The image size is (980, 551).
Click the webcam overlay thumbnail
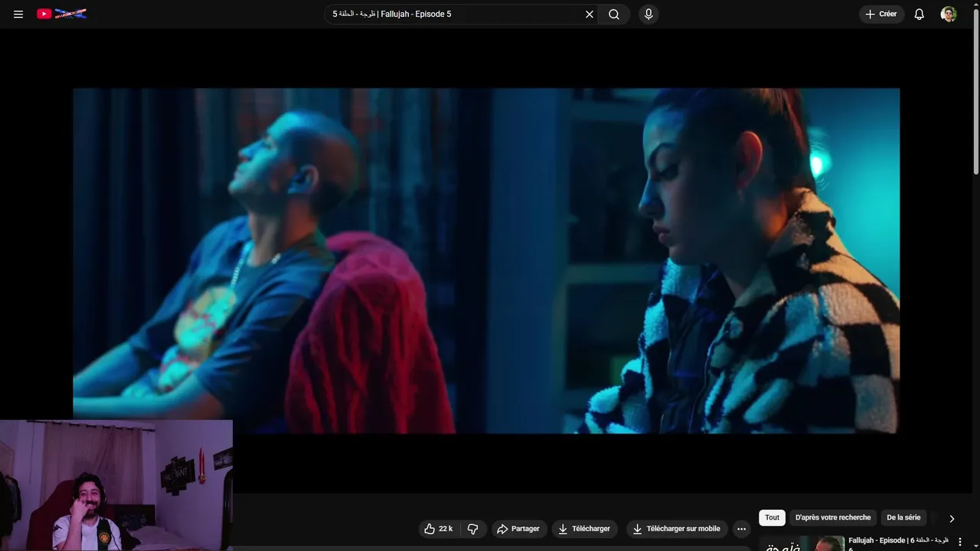pos(116,485)
